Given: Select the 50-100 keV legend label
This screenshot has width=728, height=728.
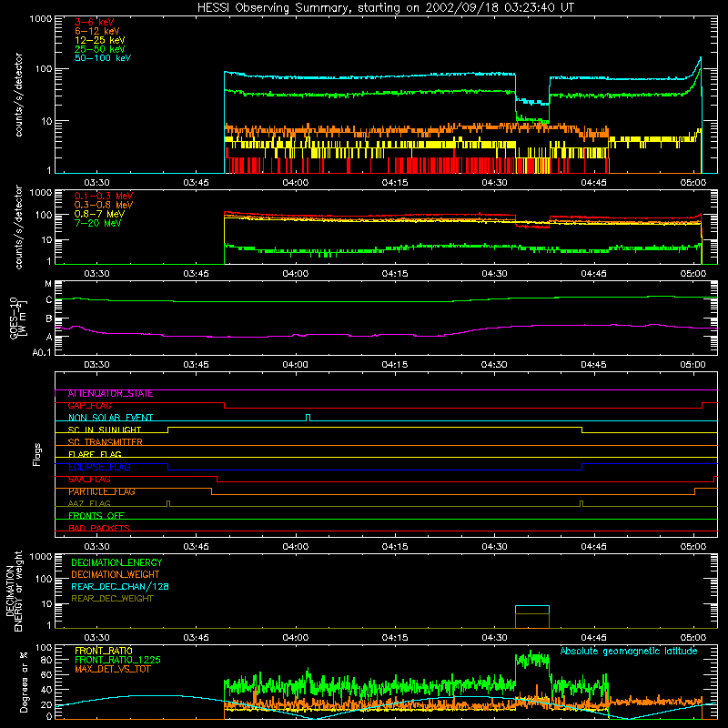Looking at the screenshot, I should click(x=103, y=58).
